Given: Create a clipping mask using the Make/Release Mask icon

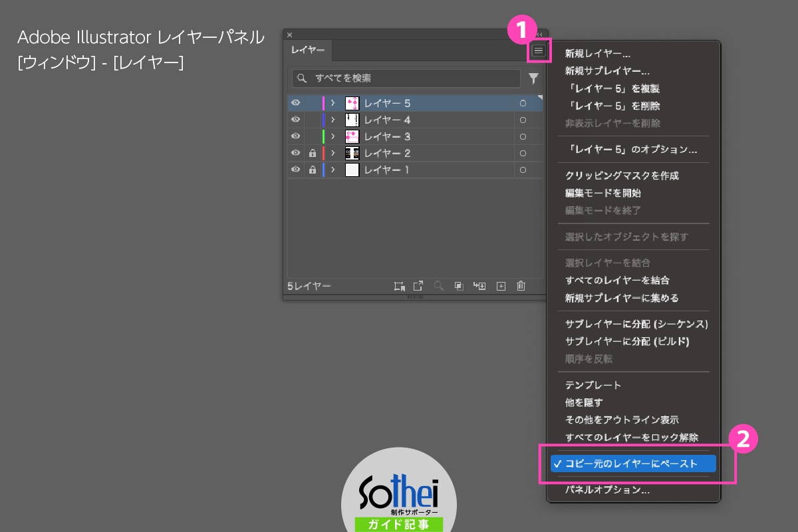Looking at the screenshot, I should [459, 286].
